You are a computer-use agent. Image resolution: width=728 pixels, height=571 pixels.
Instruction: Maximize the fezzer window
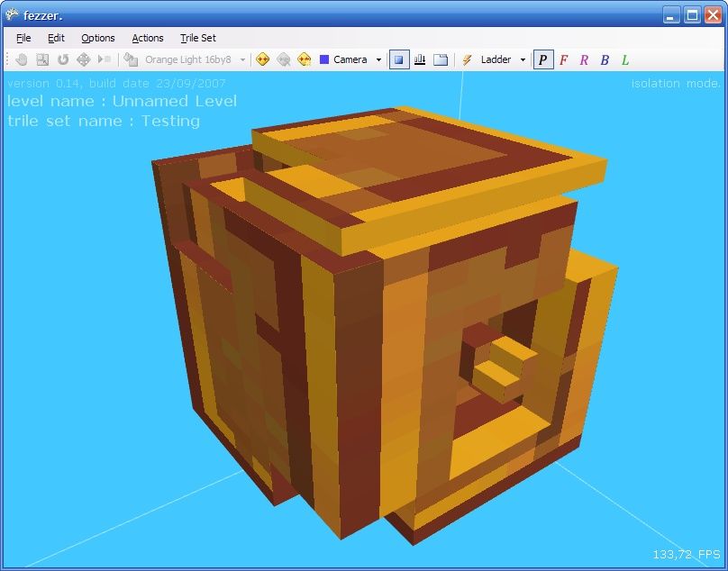692,15
